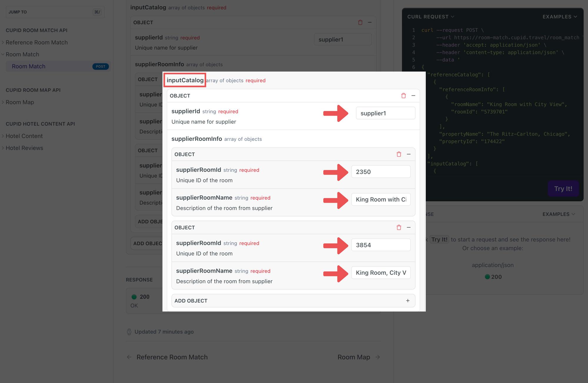Open Hotel Reviews in sidebar
Screen dimensions: 588x383
pos(24,148)
